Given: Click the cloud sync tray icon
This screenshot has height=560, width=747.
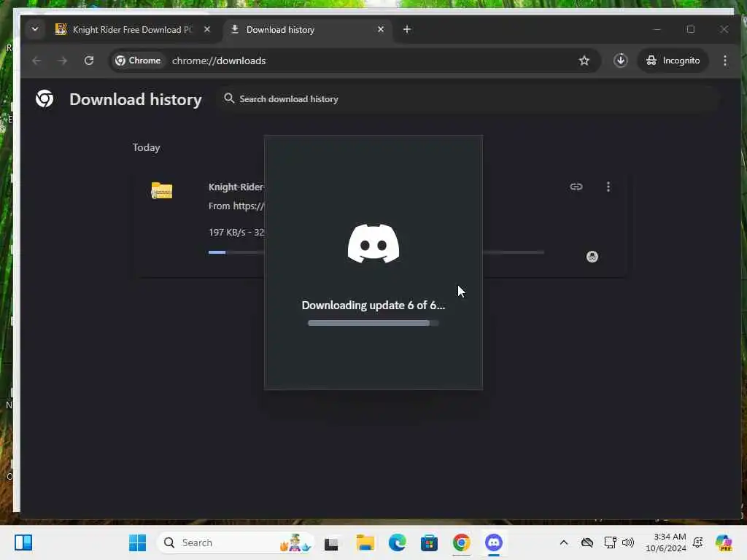Looking at the screenshot, I should click(587, 542).
